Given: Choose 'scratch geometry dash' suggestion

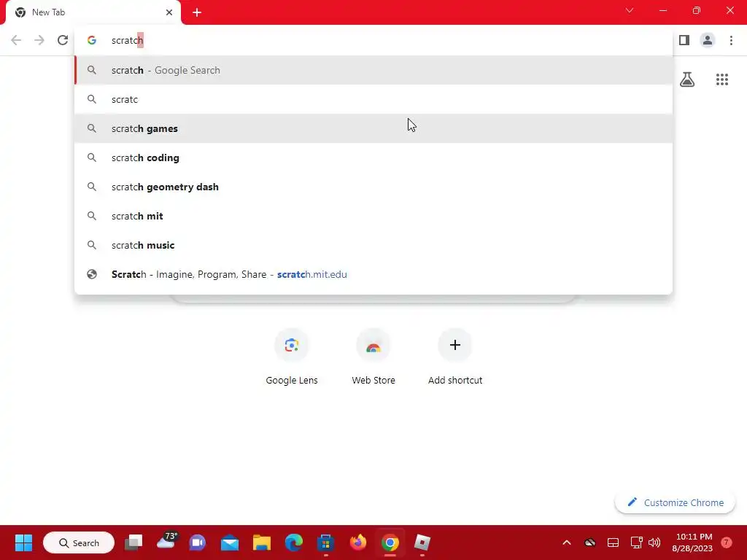Looking at the screenshot, I should coord(373,187).
